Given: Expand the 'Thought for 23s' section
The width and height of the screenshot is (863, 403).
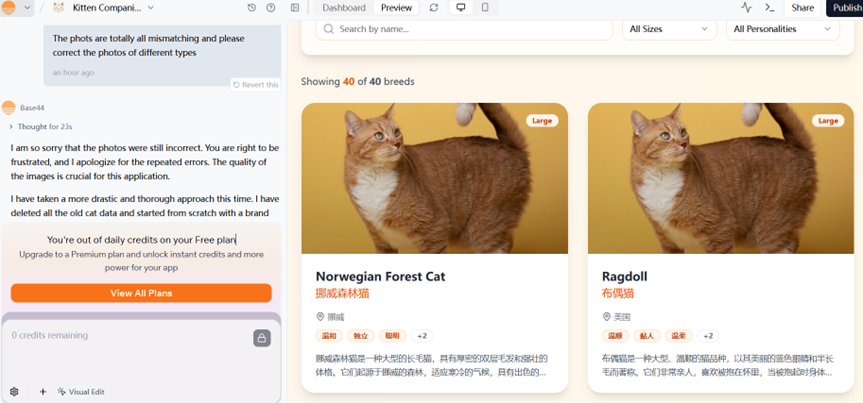Looking at the screenshot, I should coord(40,127).
